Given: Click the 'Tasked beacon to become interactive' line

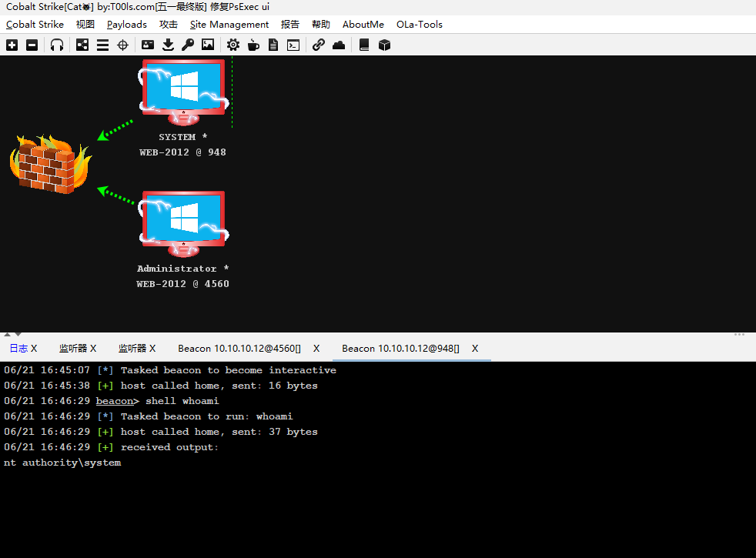Looking at the screenshot, I should (228, 370).
